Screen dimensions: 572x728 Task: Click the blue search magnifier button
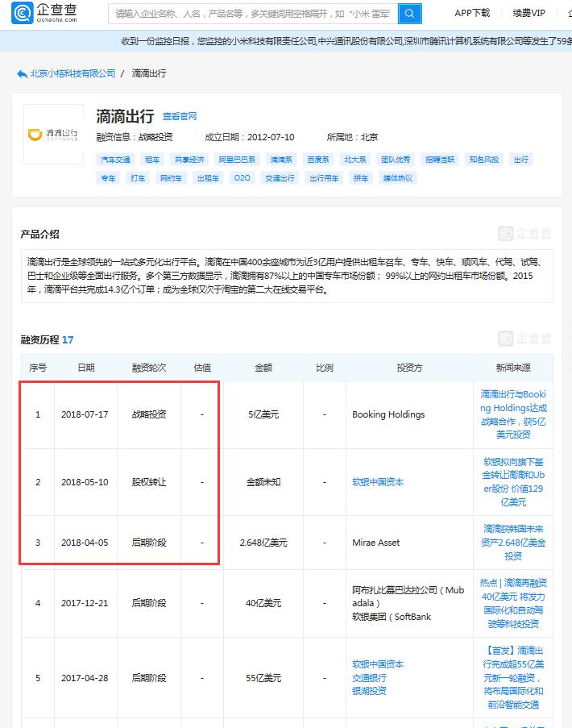pyautogui.click(x=409, y=14)
